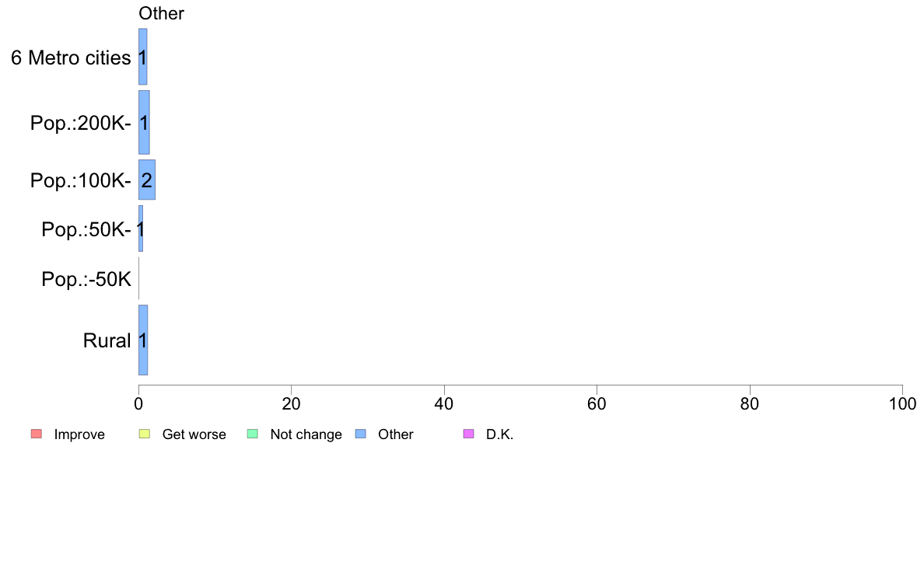Select the Not change legend label
924x572 pixels.
(x=306, y=434)
